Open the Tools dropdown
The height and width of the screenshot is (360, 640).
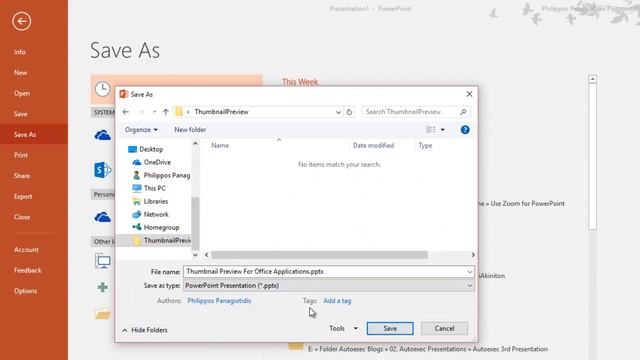(343, 329)
